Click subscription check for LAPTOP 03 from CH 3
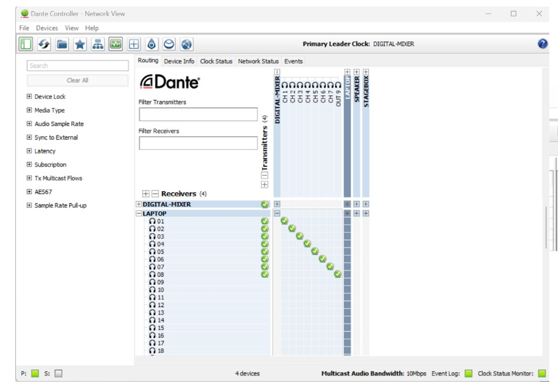The height and width of the screenshot is (392, 558). pos(300,236)
